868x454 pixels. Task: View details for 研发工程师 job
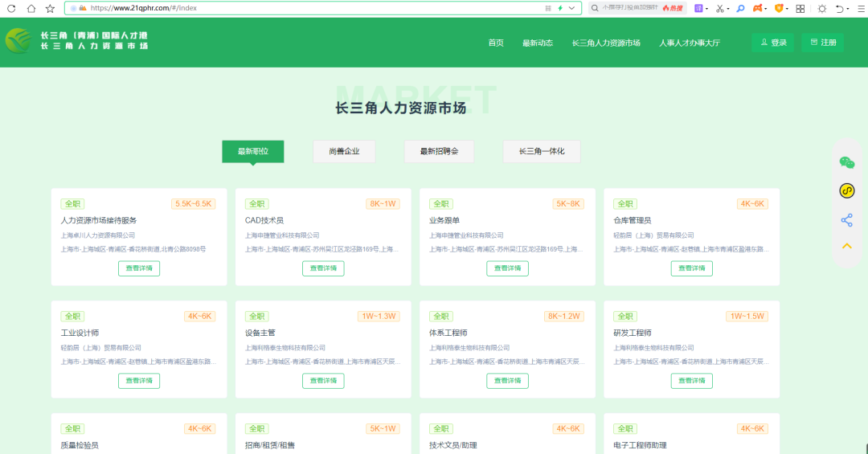692,381
